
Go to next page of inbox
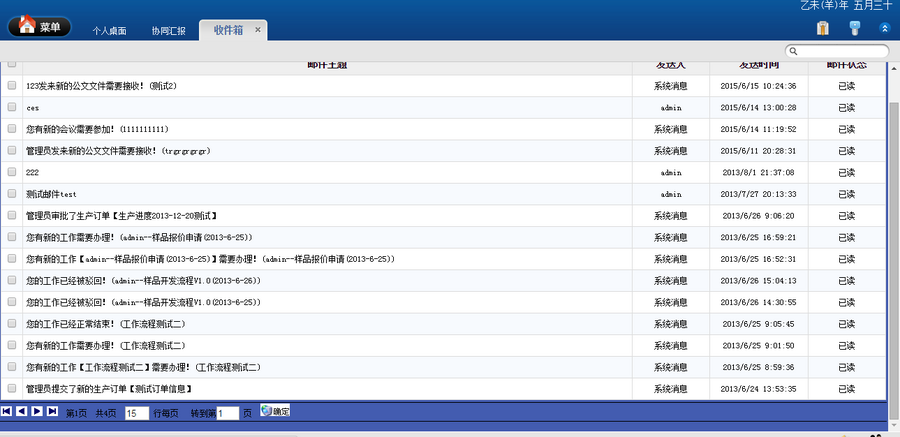pyautogui.click(x=37, y=411)
